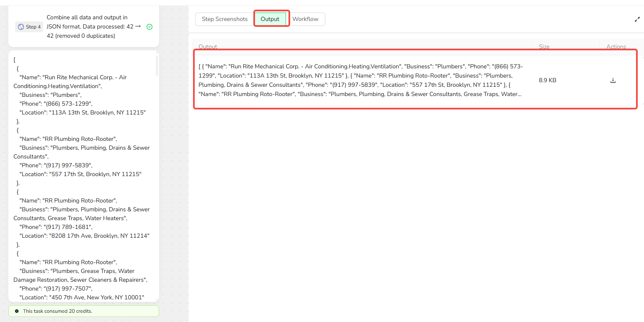Switch to the Step Screenshots tab
Viewport: 644px width, 322px height.
[224, 19]
